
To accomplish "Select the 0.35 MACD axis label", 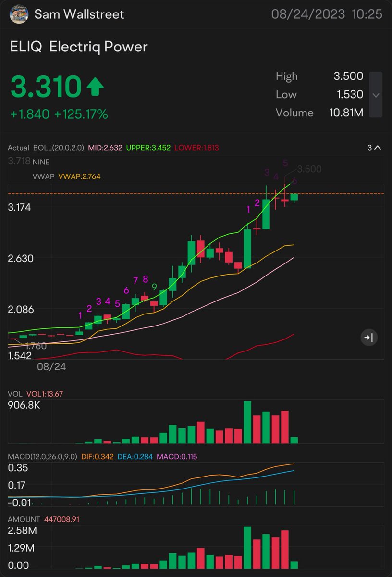I will 18,468.
